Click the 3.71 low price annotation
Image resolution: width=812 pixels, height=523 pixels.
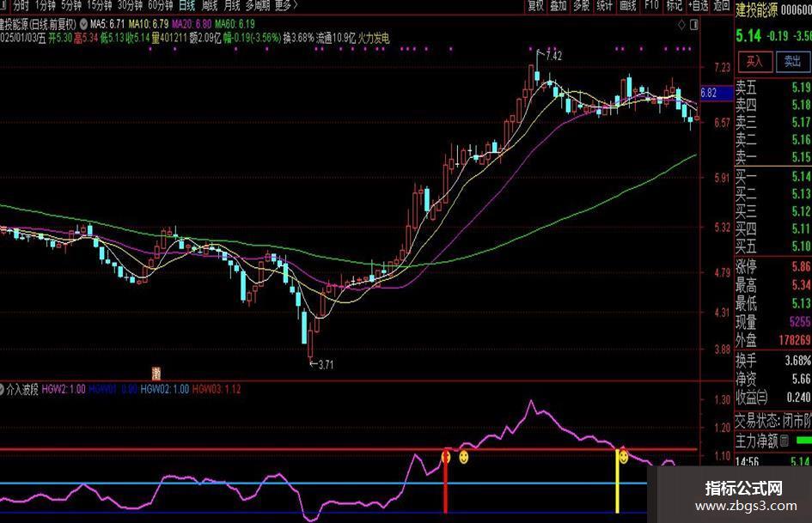[326, 364]
